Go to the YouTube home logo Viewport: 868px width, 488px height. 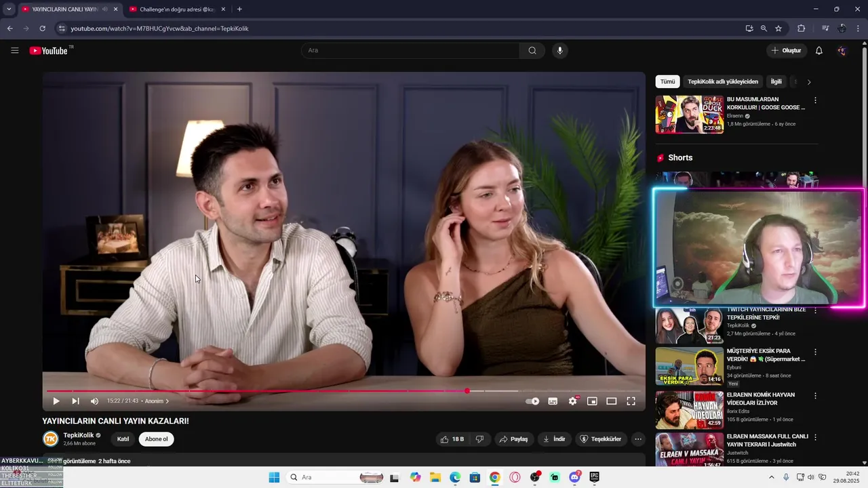pyautogui.click(x=49, y=50)
